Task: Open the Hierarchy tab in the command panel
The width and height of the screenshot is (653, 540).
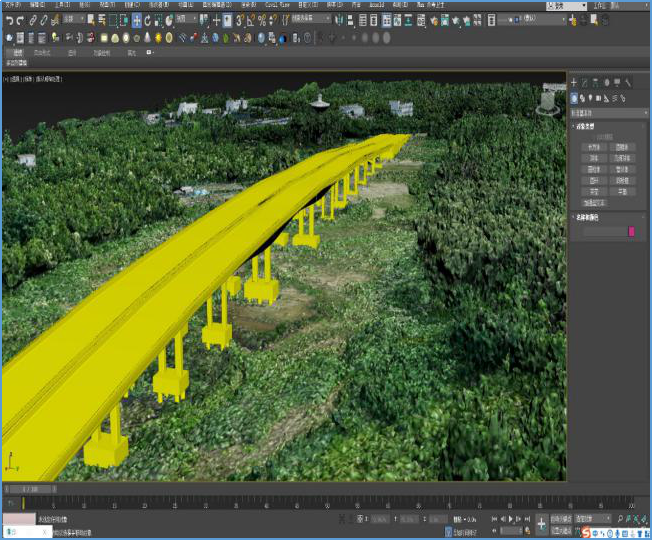Action: (x=595, y=83)
